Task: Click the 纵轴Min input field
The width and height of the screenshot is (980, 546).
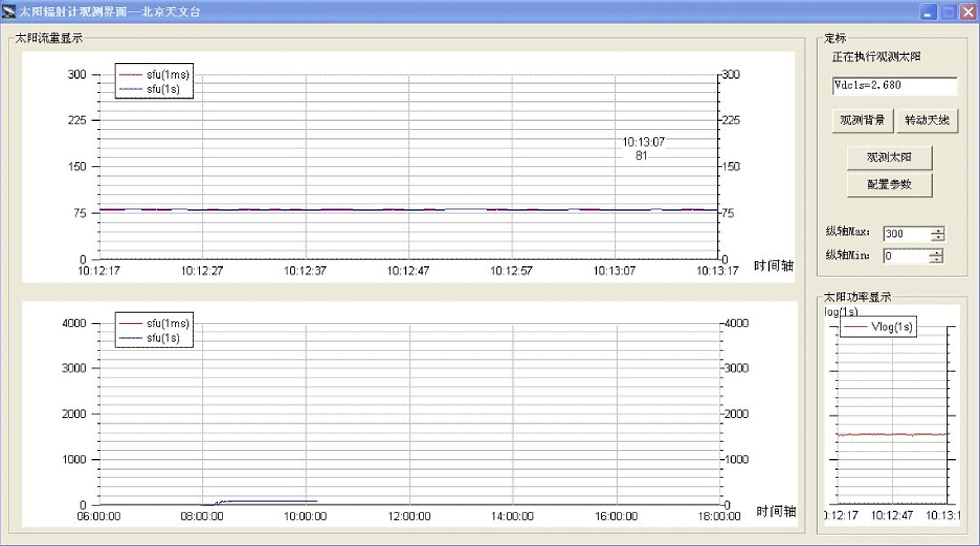Action: [x=905, y=256]
